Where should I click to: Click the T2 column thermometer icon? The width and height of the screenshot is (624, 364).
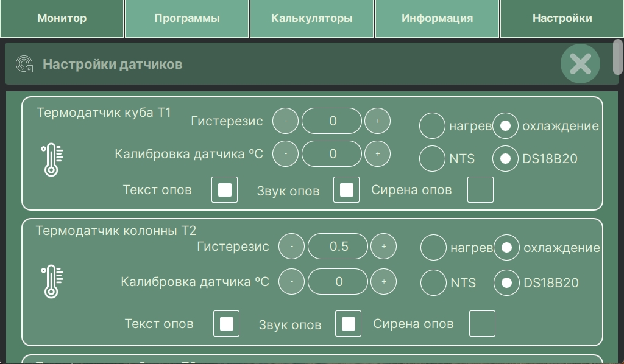[51, 281]
